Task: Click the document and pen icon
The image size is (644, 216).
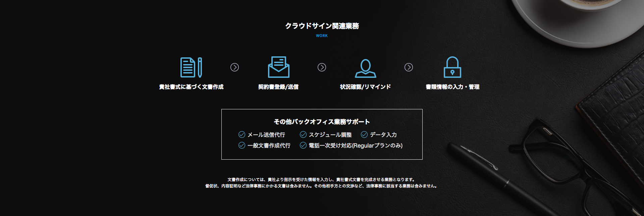Action: [x=191, y=67]
